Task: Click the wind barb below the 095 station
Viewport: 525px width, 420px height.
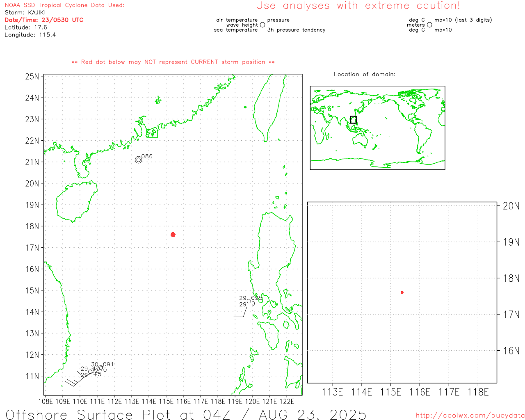Action: tap(240, 312)
